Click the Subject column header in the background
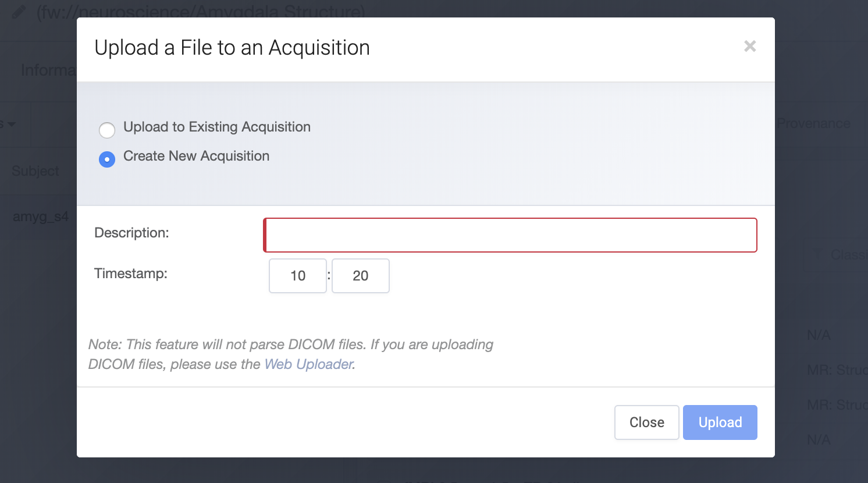Screen dimensions: 868x483 pyautogui.click(x=35, y=171)
